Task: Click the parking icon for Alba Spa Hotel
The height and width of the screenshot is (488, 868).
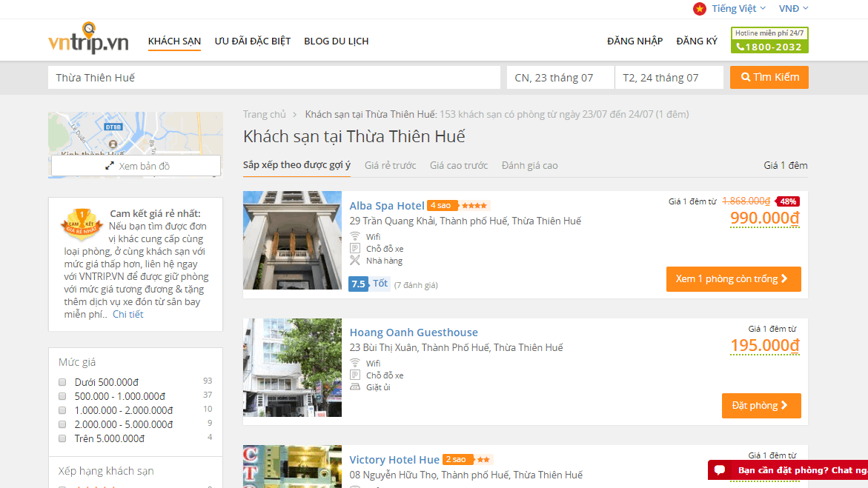Action: click(355, 248)
